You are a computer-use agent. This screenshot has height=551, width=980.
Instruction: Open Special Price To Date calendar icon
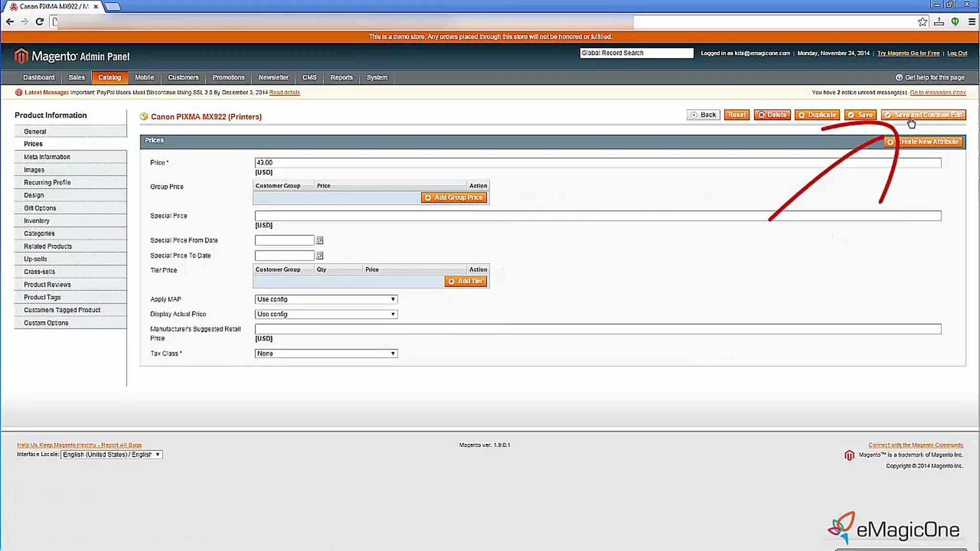[320, 255]
